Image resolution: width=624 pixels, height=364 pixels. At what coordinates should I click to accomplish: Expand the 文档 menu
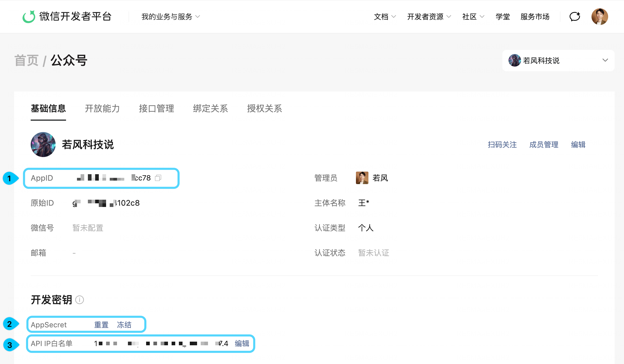(x=385, y=17)
